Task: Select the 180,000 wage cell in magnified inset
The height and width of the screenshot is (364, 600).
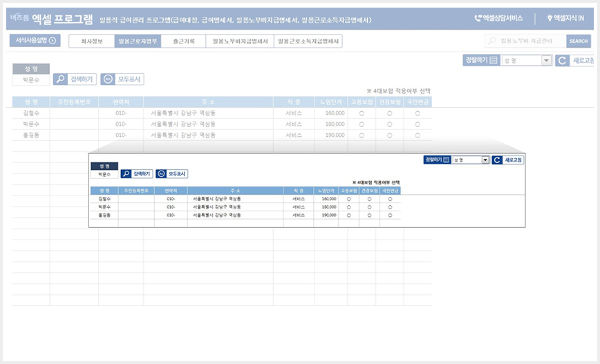Action: tap(326, 207)
